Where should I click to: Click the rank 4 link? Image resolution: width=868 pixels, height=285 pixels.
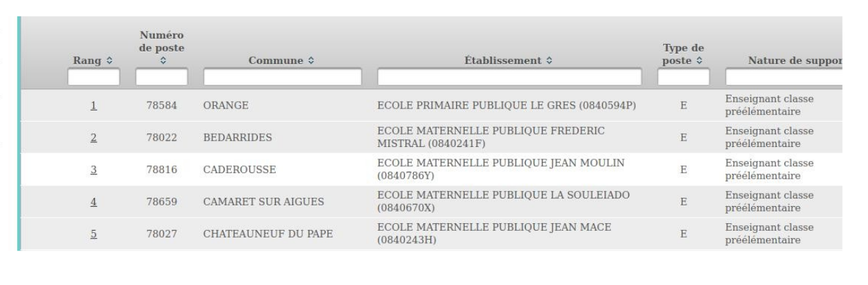pos(93,203)
